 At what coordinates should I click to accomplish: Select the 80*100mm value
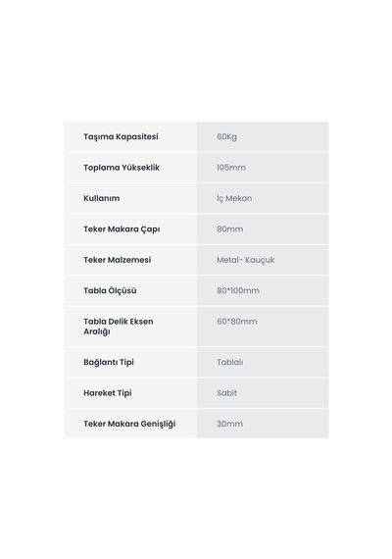[x=238, y=290]
